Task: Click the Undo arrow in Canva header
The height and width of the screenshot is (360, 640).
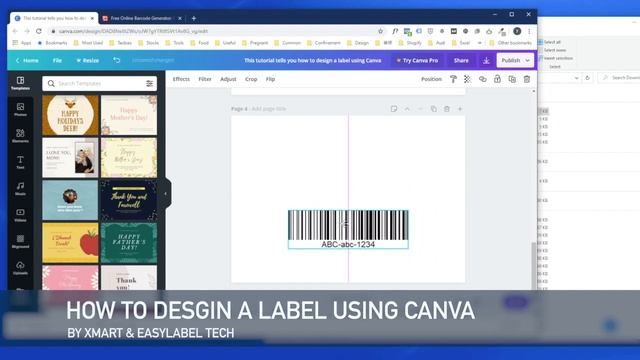Action: (116, 60)
